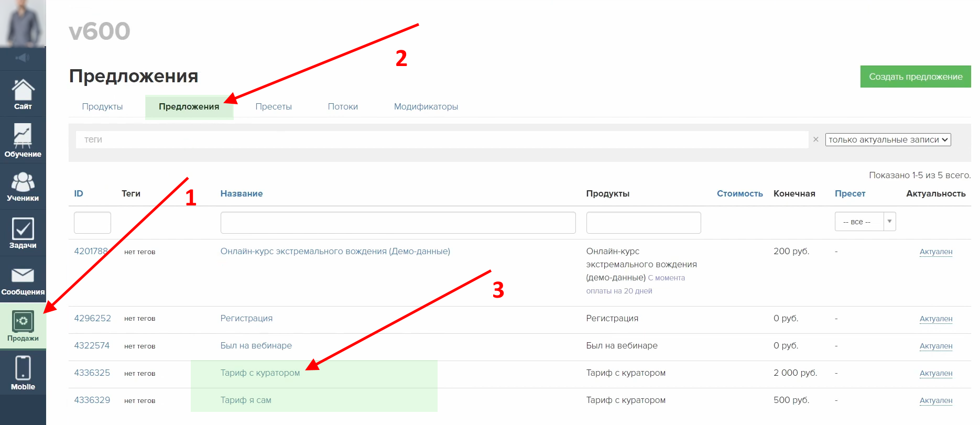Click the user avatar photo
The height and width of the screenshot is (425, 980).
click(x=23, y=23)
